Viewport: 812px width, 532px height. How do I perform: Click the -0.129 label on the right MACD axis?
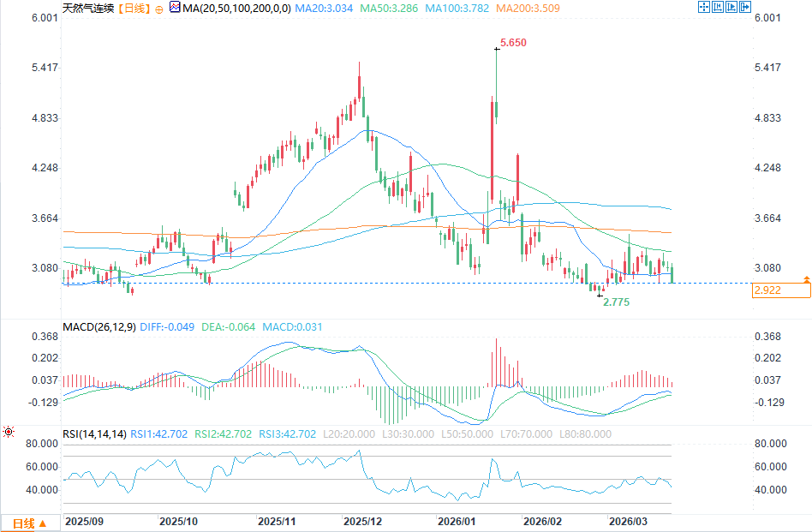[769, 403]
